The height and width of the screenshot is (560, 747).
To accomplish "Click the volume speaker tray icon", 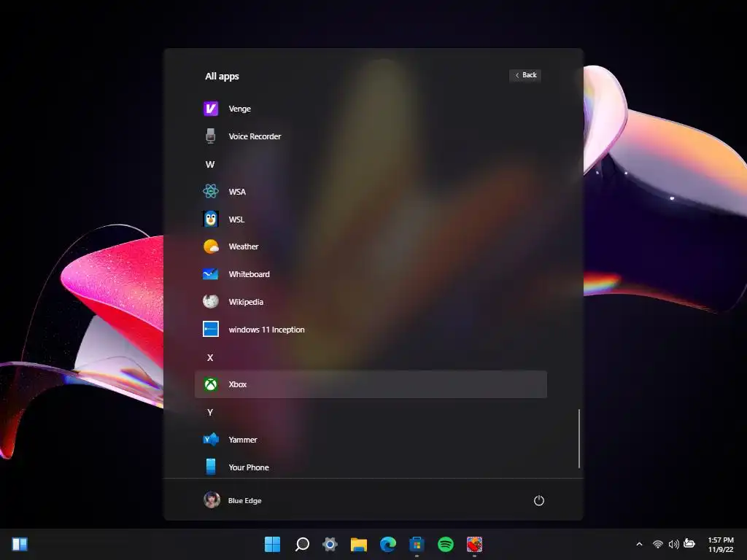I will [x=673, y=544].
